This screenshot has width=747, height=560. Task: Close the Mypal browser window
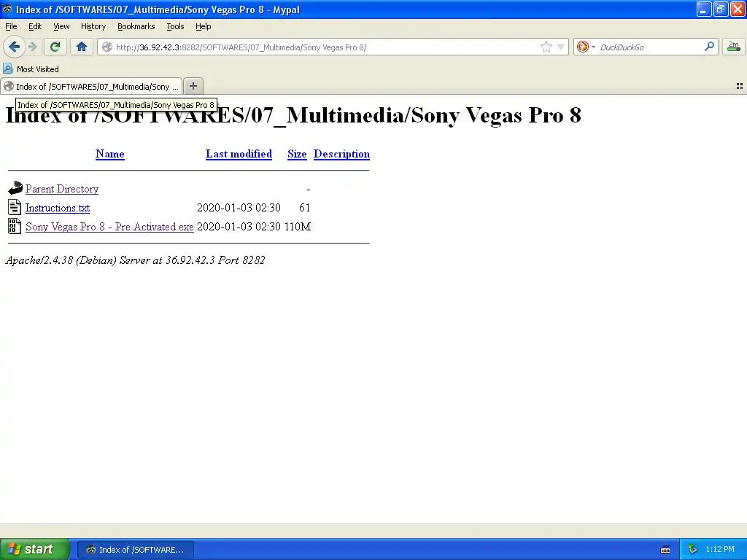click(738, 9)
